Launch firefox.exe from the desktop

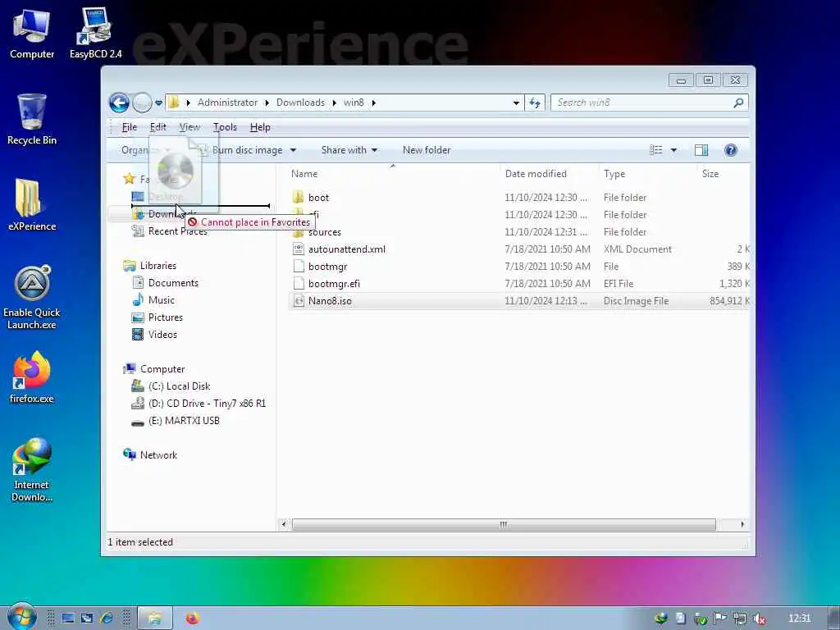[x=32, y=377]
